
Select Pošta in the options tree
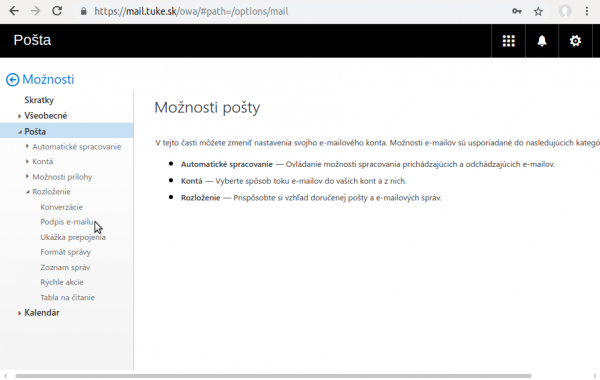[x=35, y=132]
